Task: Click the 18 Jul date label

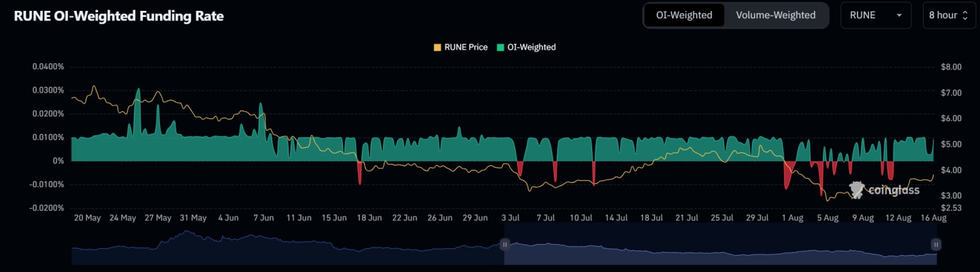Action: [x=652, y=218]
